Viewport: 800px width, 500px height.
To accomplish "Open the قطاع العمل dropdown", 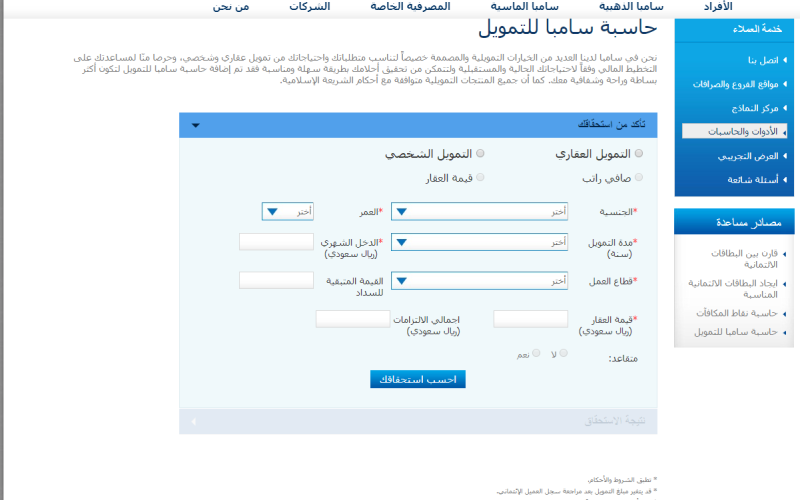I will (x=480, y=281).
